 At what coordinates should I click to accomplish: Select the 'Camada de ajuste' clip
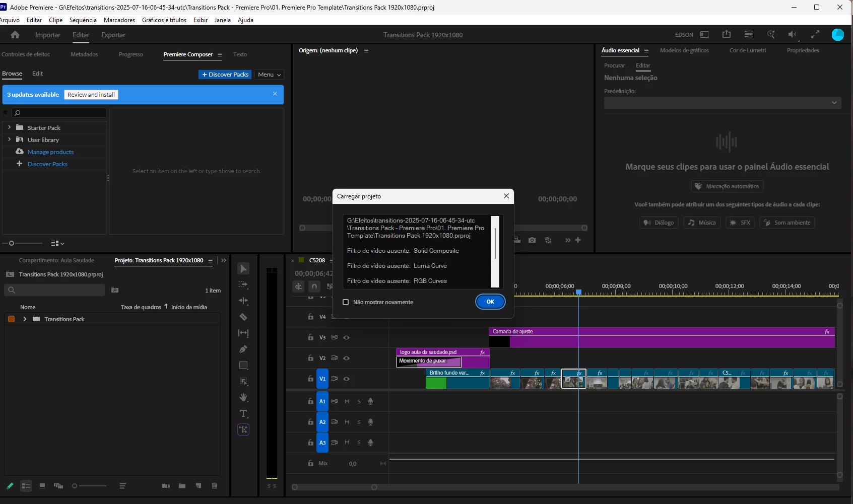coord(662,337)
